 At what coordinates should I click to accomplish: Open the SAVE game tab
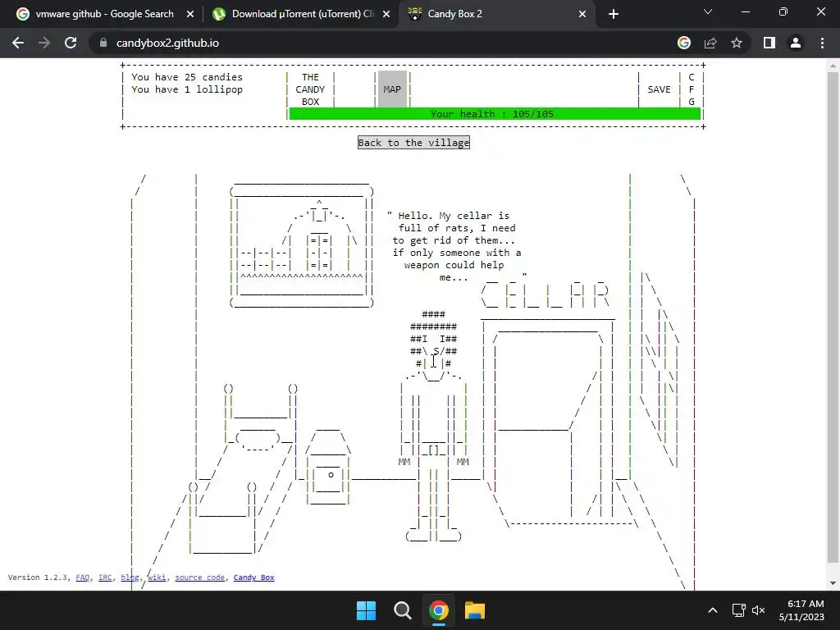pyautogui.click(x=659, y=89)
